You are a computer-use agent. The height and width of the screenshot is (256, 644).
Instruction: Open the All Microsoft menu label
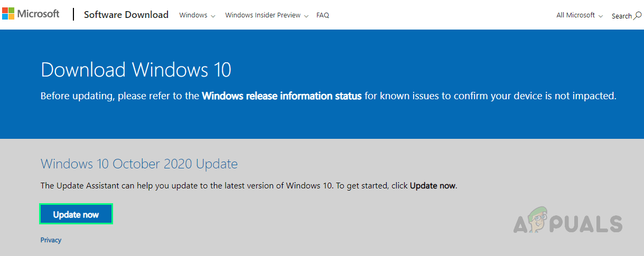point(575,15)
